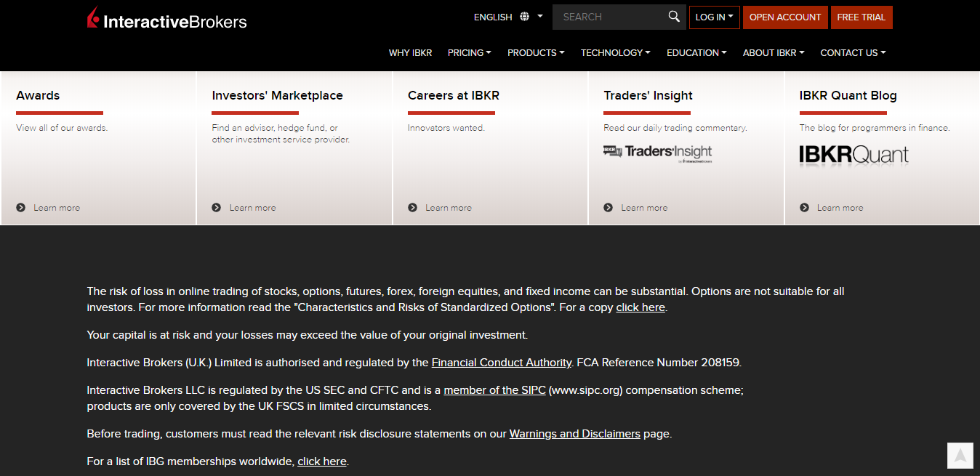Click Learn more under IBKR Quant Blog
The width and height of the screenshot is (980, 476).
pyautogui.click(x=840, y=208)
